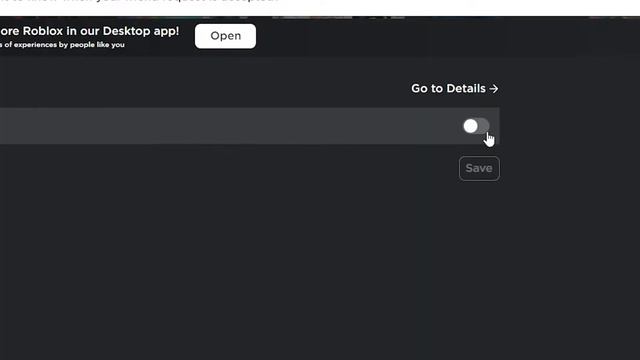The image size is (640, 360).
Task: Click the Open button for the Desktop app
Action: [x=225, y=36]
